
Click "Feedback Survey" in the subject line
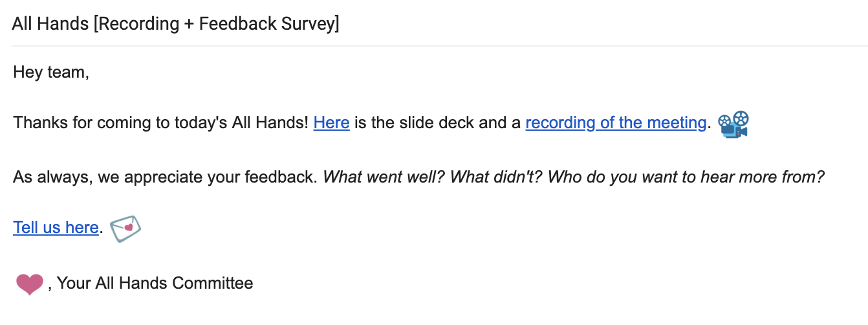point(266,24)
